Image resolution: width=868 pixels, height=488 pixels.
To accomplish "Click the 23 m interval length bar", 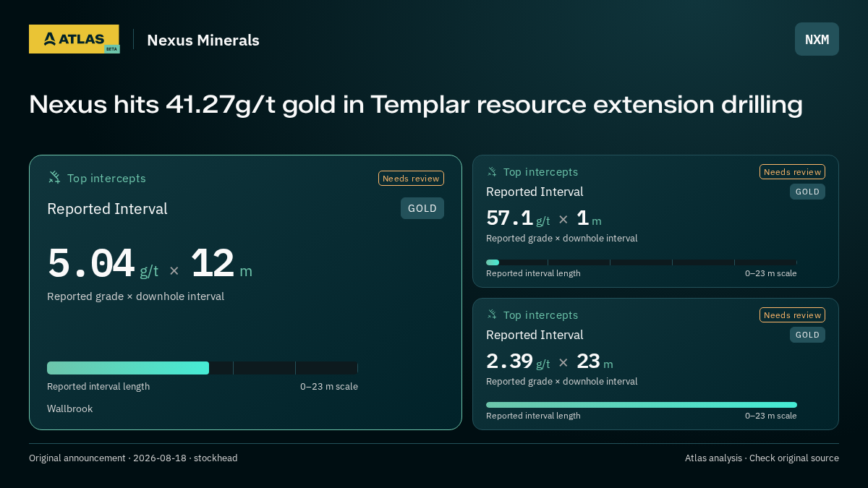I will [x=642, y=405].
